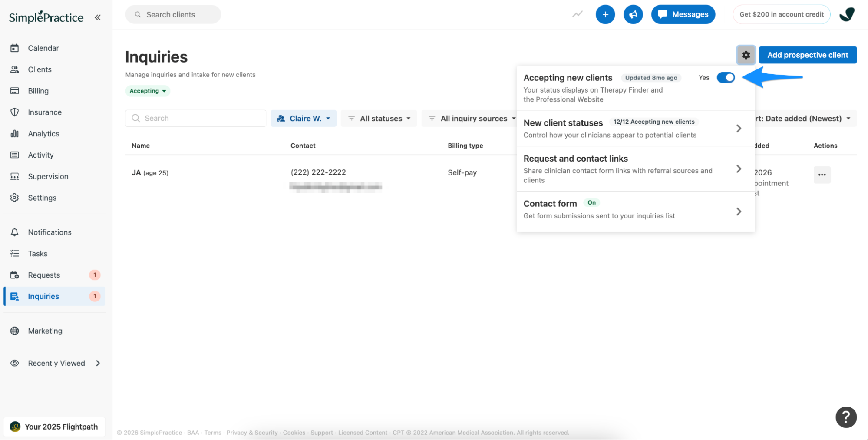Click the inquiries Search input
The width and height of the screenshot is (868, 440).
click(196, 118)
